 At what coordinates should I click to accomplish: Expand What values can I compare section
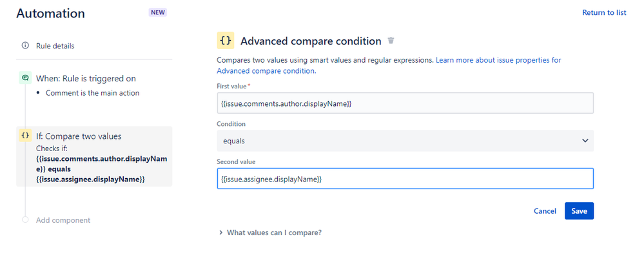tap(270, 232)
